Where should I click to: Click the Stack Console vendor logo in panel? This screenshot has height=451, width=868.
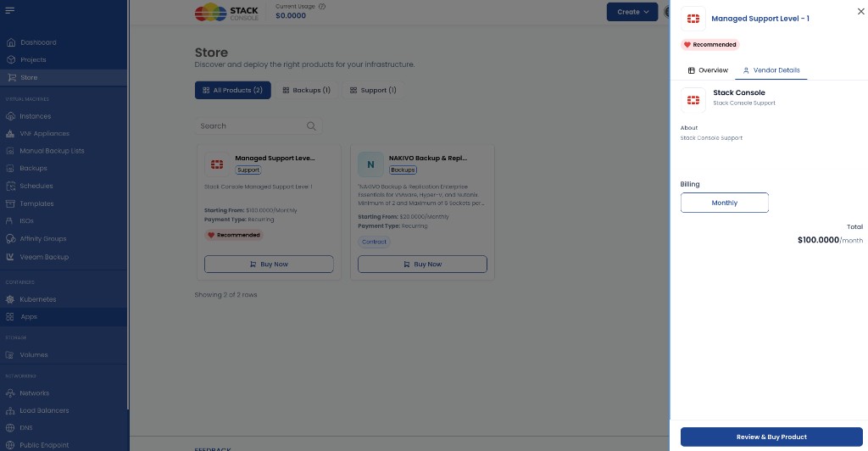pyautogui.click(x=693, y=100)
